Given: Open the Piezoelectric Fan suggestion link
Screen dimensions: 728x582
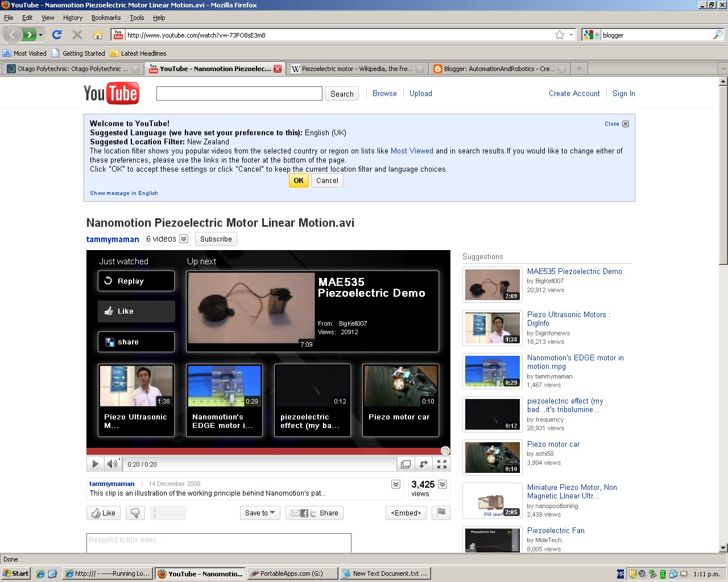Looking at the screenshot, I should coord(556,530).
